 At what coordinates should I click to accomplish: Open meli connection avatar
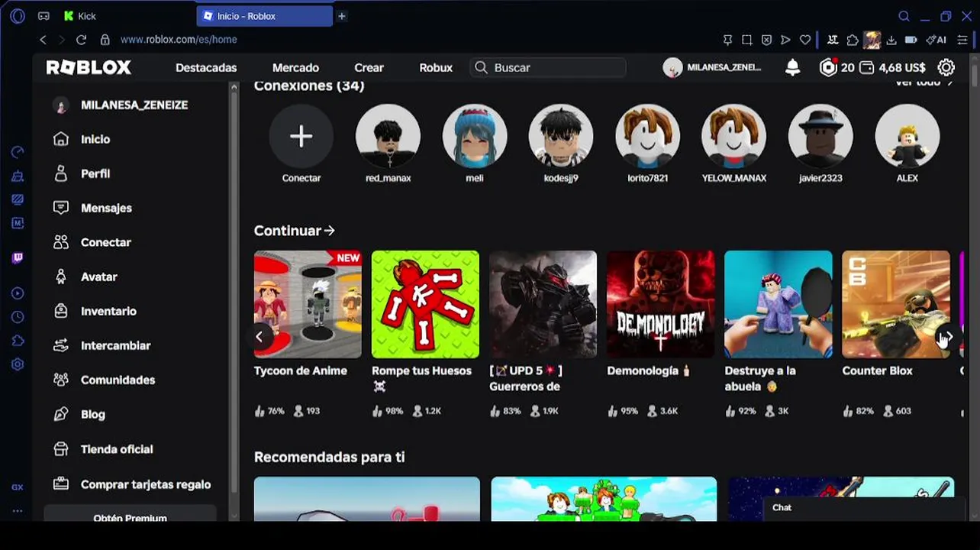[x=474, y=136]
